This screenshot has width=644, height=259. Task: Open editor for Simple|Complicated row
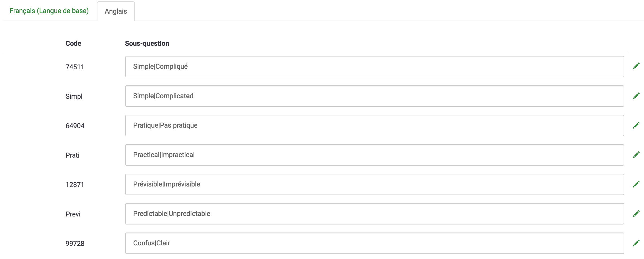pyautogui.click(x=636, y=96)
